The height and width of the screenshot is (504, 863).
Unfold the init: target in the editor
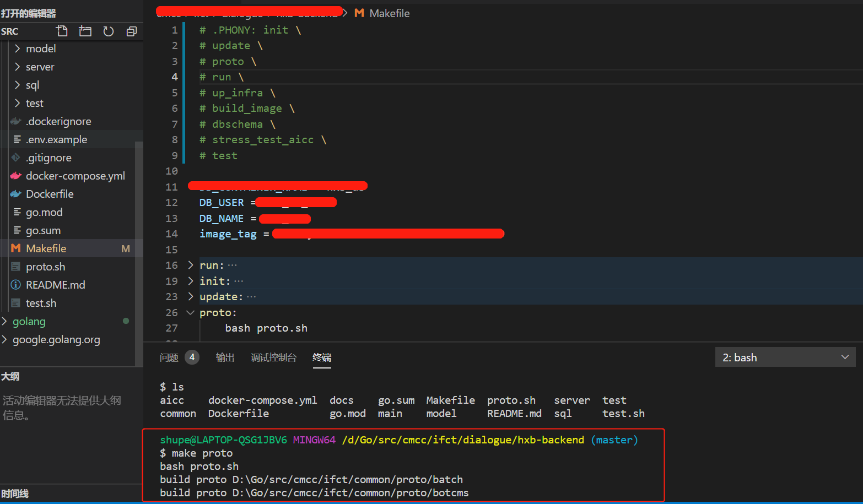coord(191,281)
